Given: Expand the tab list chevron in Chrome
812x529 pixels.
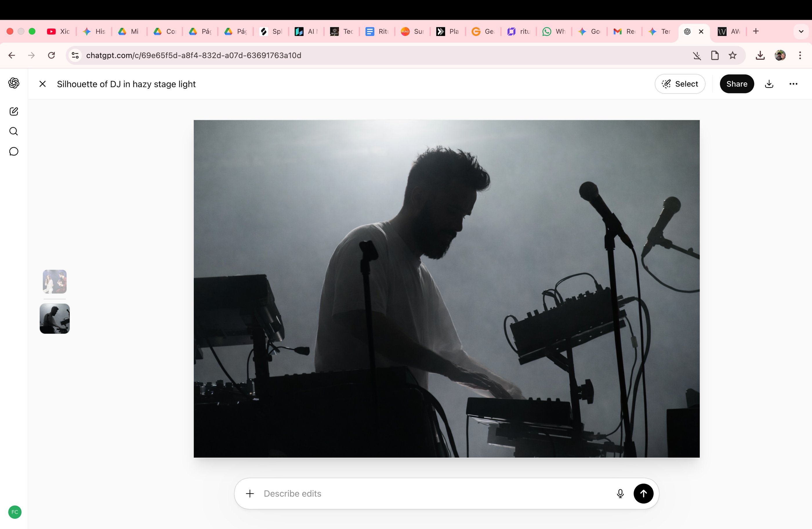Looking at the screenshot, I should point(801,31).
